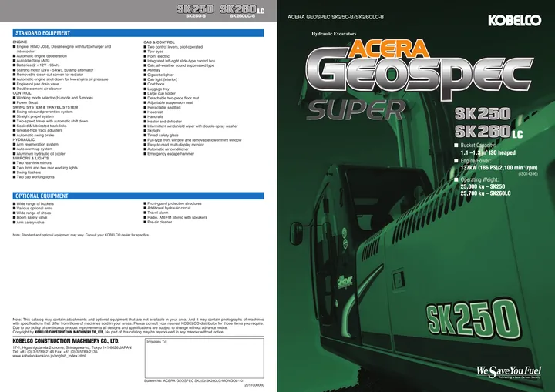This screenshot has width=555, height=392.
Task: Click 'Pre-air cleaner' option
Action: point(160,222)
